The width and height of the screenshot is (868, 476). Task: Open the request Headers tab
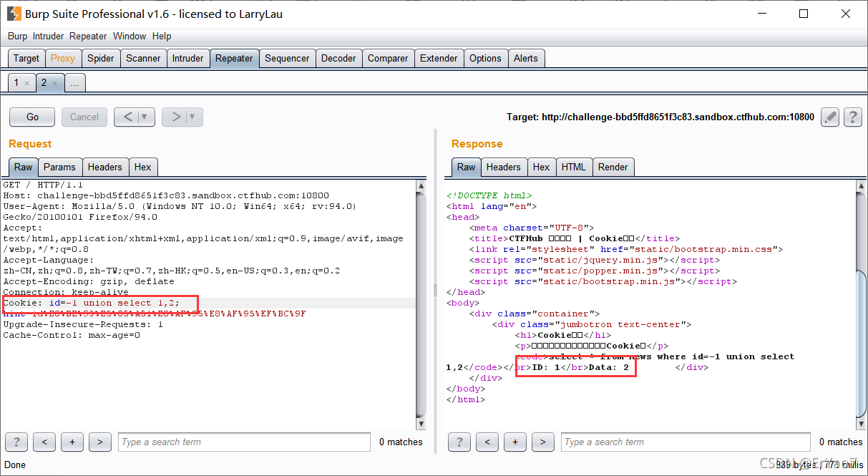click(105, 167)
